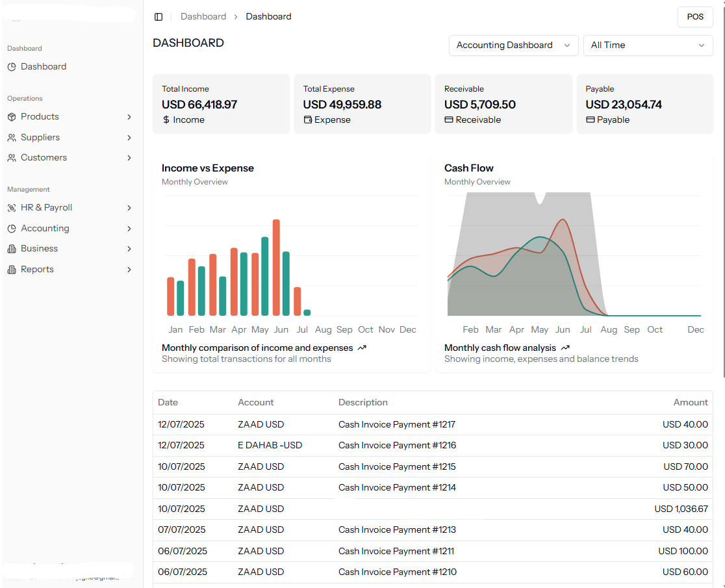Select HR & Payroll menu item
The width and height of the screenshot is (725, 588).
pos(70,207)
